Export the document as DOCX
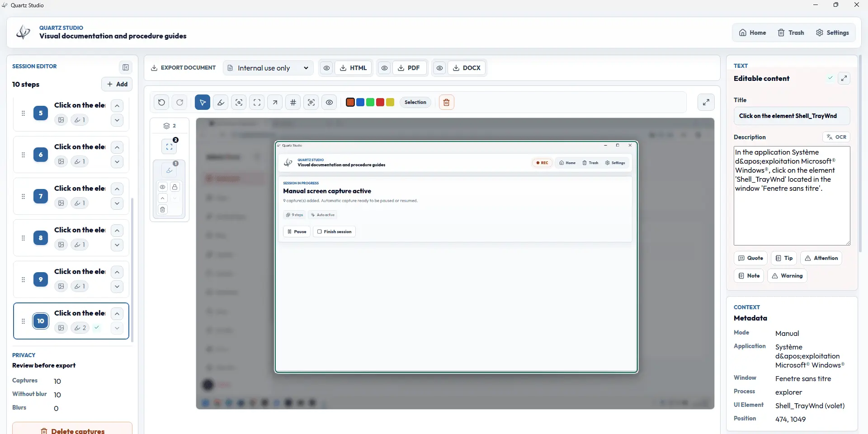 [467, 68]
